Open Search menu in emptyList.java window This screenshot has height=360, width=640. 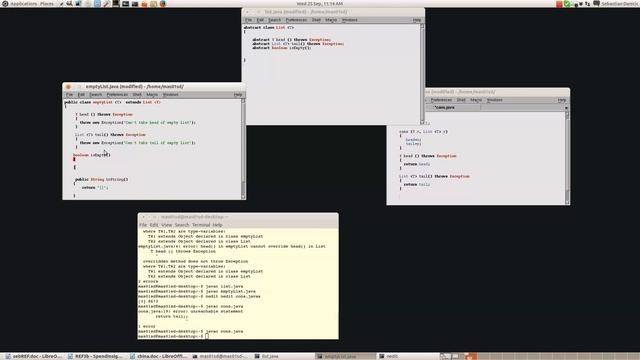coord(96,95)
